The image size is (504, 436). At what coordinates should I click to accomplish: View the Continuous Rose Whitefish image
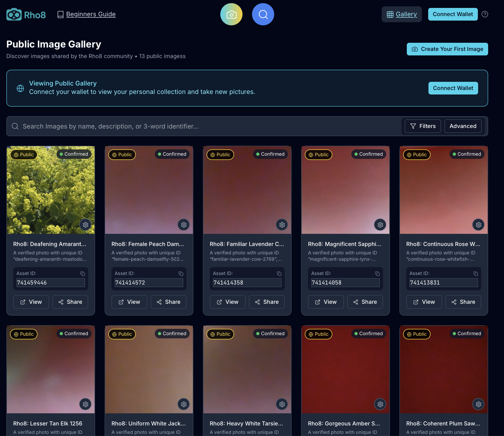(x=424, y=302)
